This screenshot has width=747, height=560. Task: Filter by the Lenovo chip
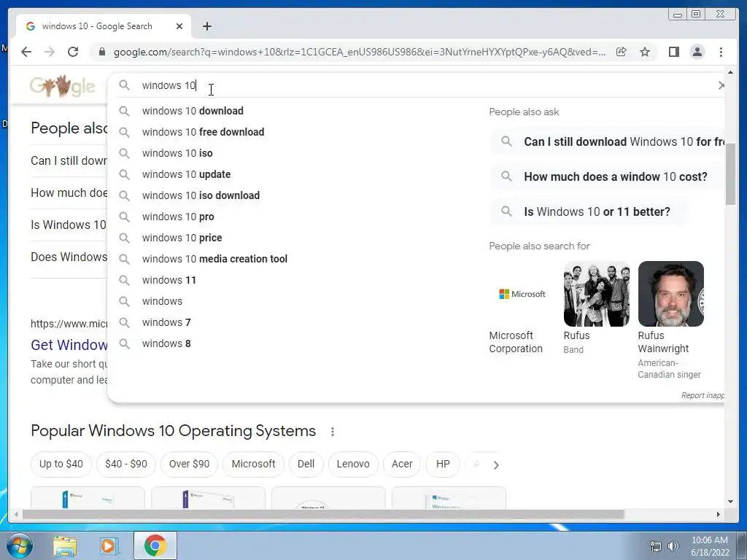(353, 464)
